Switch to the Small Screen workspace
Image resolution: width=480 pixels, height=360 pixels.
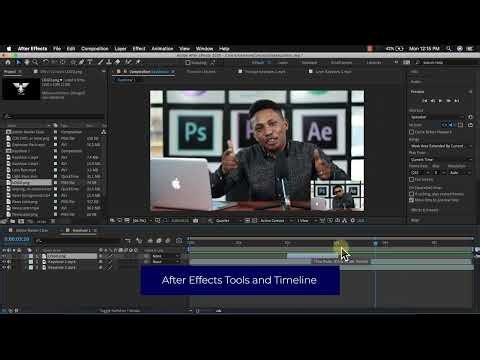[341, 63]
